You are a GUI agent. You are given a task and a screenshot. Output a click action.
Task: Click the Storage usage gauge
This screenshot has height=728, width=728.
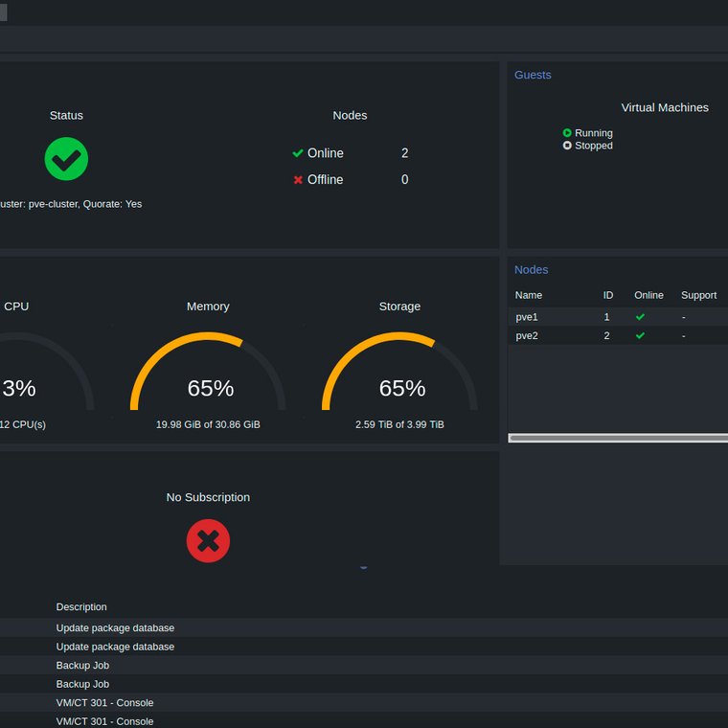click(x=399, y=371)
